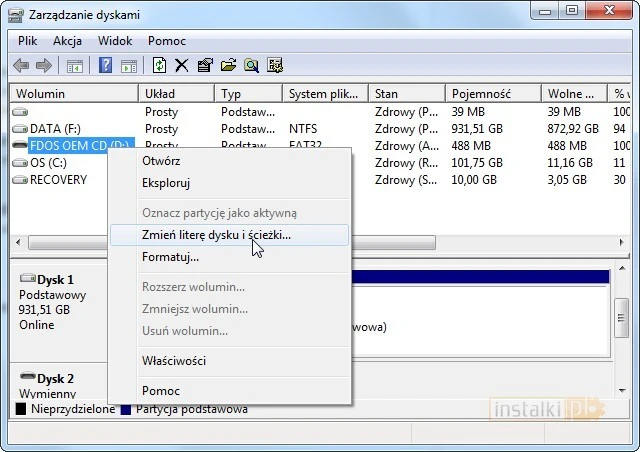The image size is (640, 452).
Task: Click the Dysk 1 disk icon
Action: click(x=27, y=278)
